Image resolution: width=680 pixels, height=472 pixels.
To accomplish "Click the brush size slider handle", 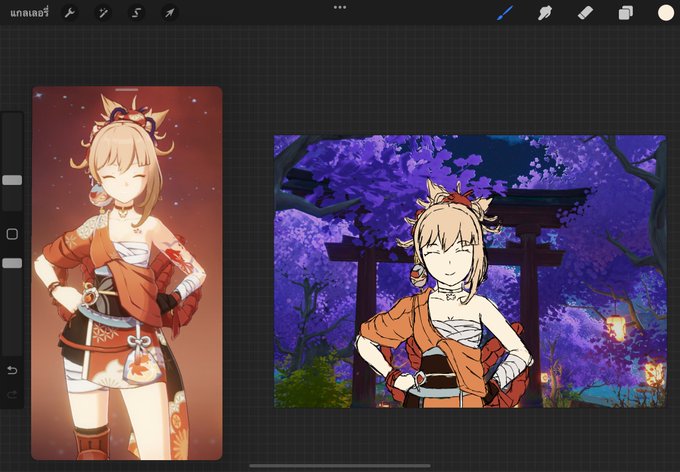I will tap(12, 180).
